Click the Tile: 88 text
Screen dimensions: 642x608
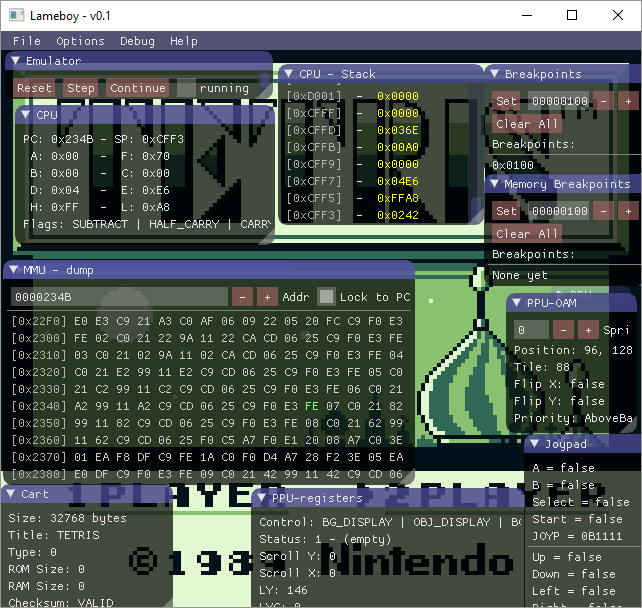tap(542, 367)
